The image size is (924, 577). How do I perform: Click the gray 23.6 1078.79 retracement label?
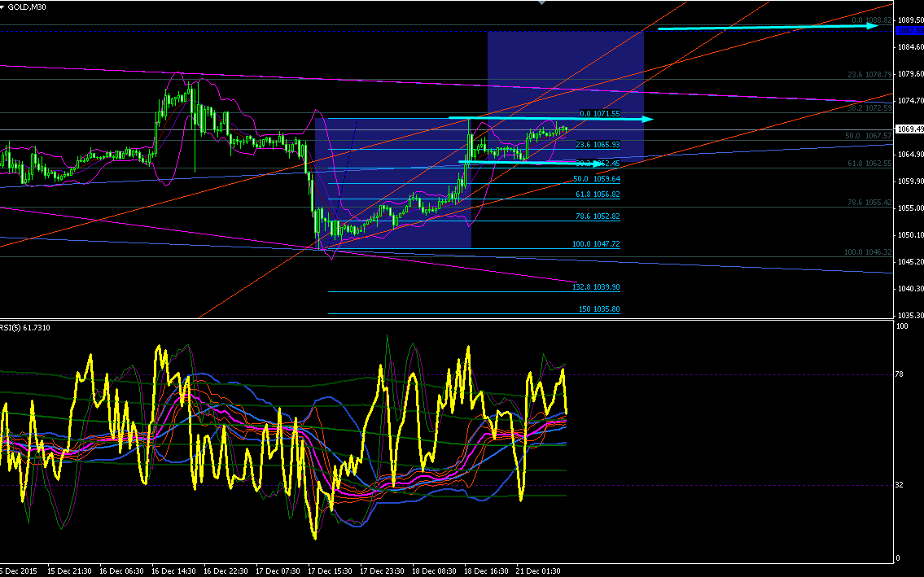(x=869, y=75)
